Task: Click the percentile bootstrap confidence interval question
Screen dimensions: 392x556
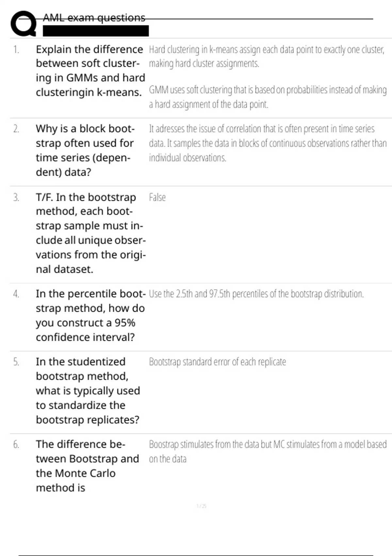Action: point(90,315)
